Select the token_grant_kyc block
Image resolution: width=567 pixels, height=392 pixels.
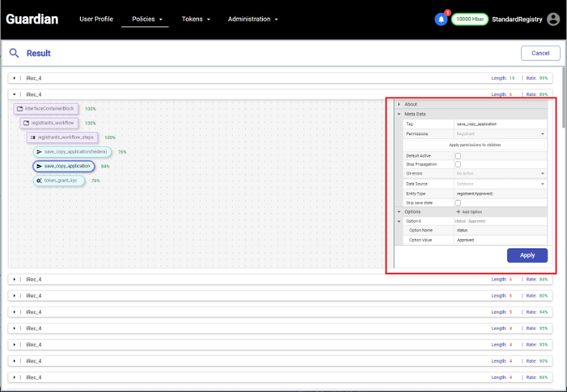[59, 181]
